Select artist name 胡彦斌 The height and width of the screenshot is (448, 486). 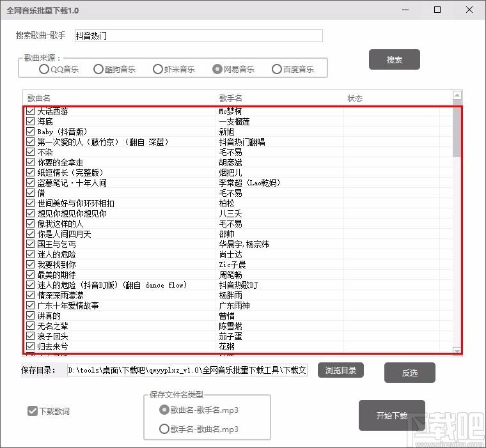(x=230, y=162)
